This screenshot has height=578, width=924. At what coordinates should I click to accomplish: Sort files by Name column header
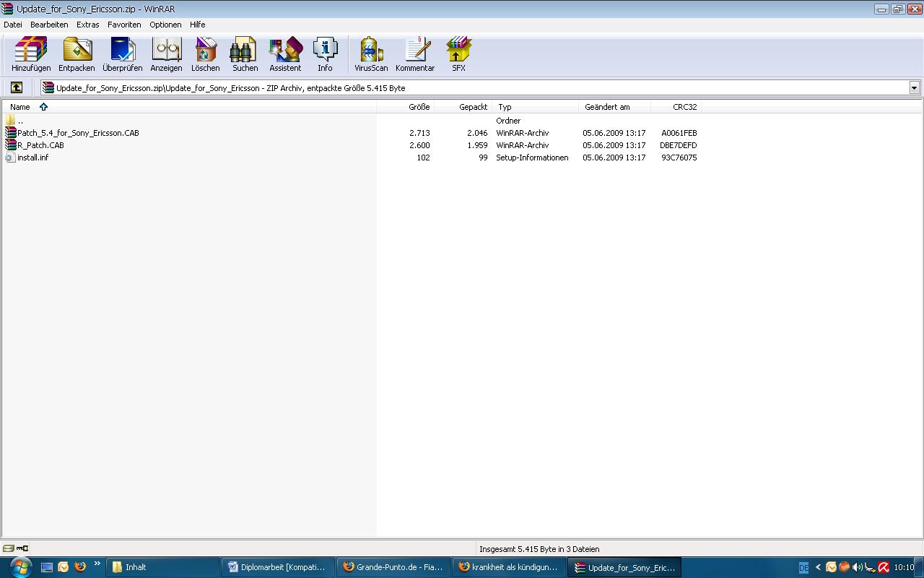(20, 107)
